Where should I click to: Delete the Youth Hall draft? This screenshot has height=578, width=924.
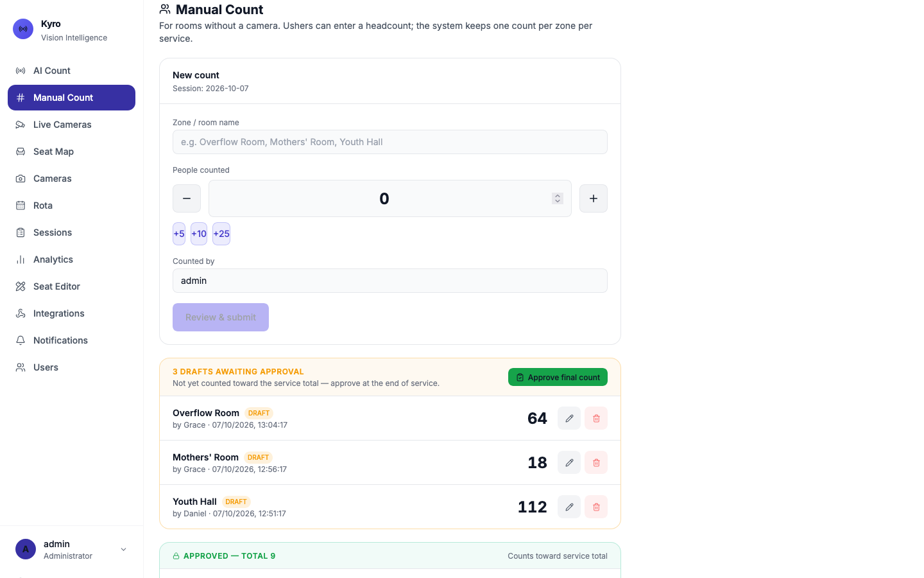(596, 507)
